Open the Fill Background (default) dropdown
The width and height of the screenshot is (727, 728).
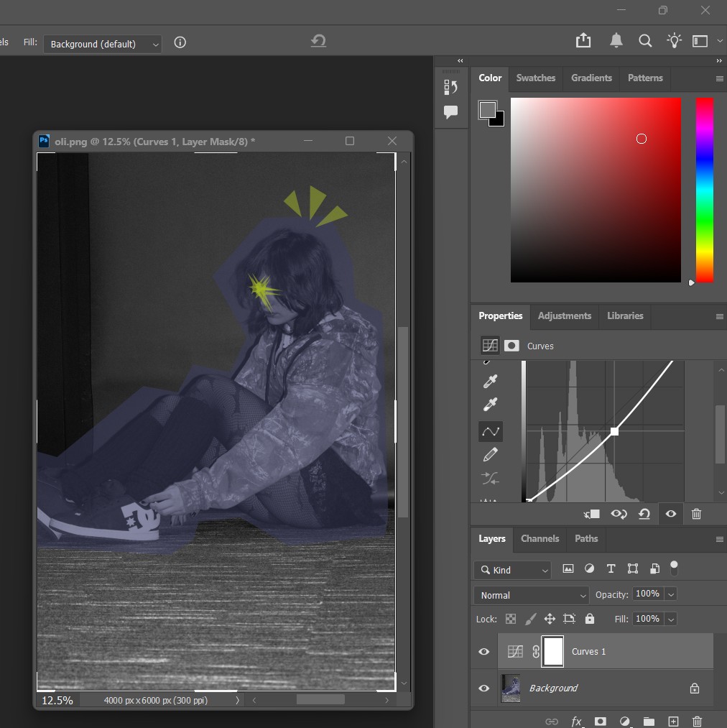click(x=103, y=44)
